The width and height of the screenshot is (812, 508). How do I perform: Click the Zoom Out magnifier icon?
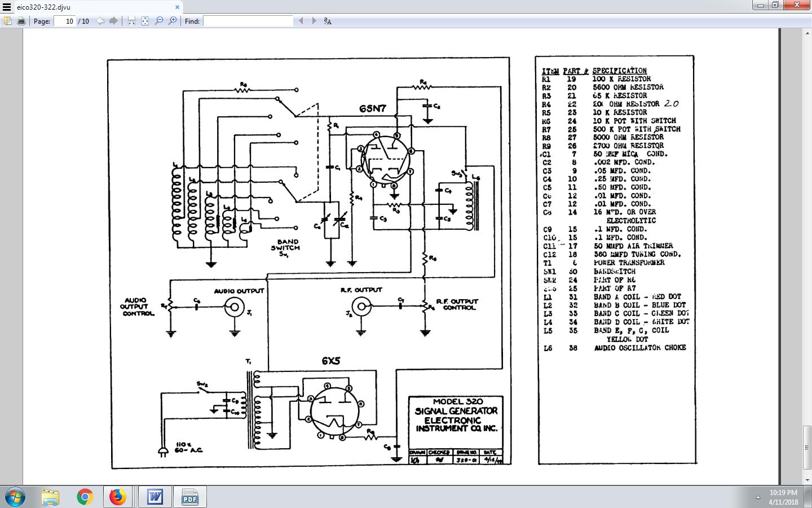click(x=159, y=21)
